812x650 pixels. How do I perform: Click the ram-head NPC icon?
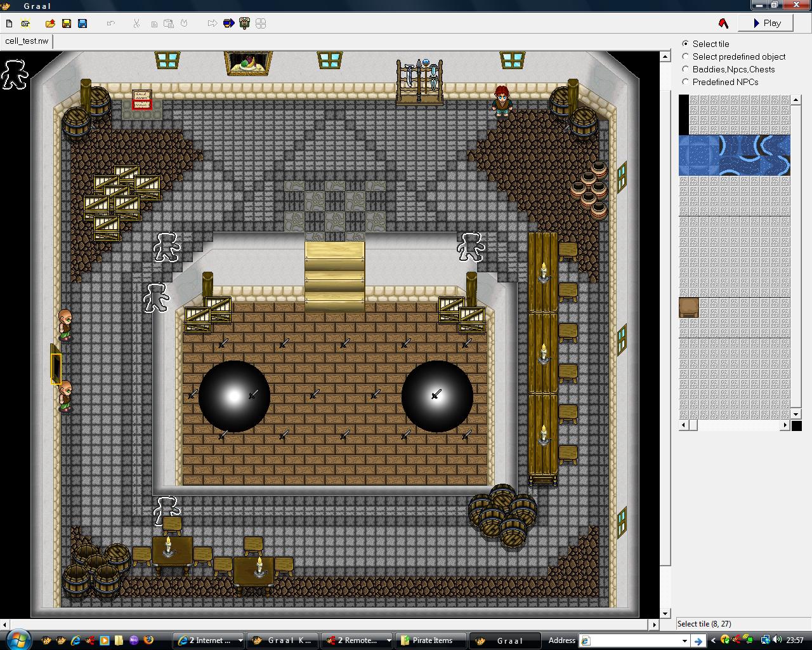(x=245, y=23)
